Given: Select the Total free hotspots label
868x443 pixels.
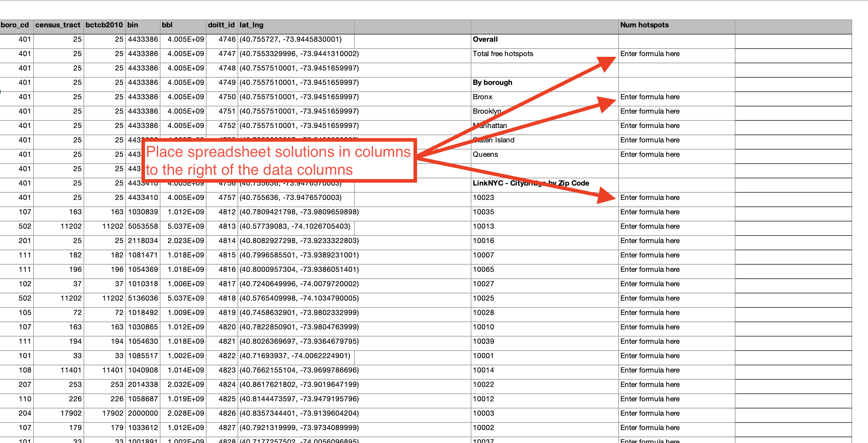Looking at the screenshot, I should click(545, 56).
